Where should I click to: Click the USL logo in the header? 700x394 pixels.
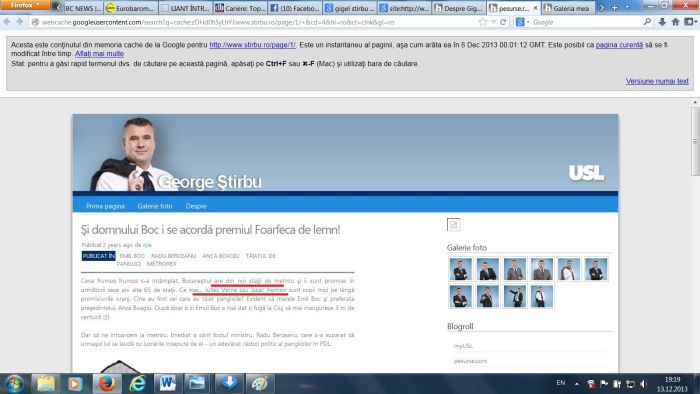coord(587,173)
